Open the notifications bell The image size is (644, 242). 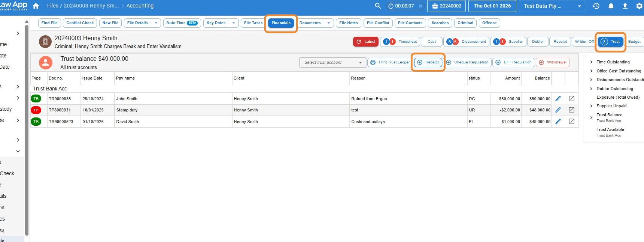point(611,6)
